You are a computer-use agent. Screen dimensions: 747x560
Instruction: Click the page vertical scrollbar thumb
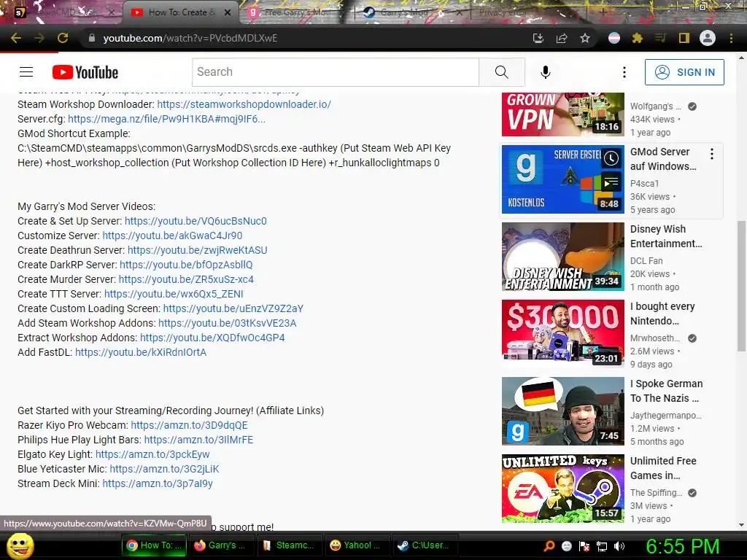(x=741, y=286)
